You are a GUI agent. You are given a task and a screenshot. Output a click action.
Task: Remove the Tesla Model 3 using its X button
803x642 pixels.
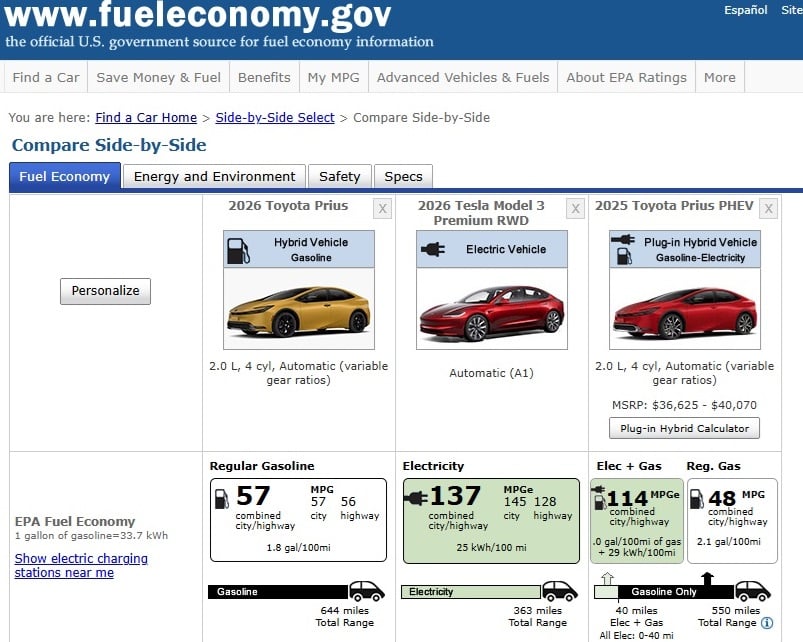click(575, 209)
